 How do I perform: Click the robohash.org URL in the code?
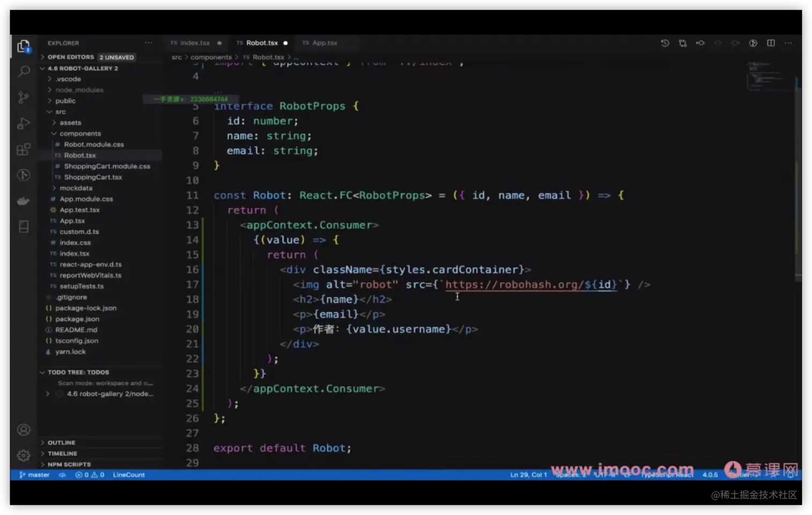click(x=531, y=285)
